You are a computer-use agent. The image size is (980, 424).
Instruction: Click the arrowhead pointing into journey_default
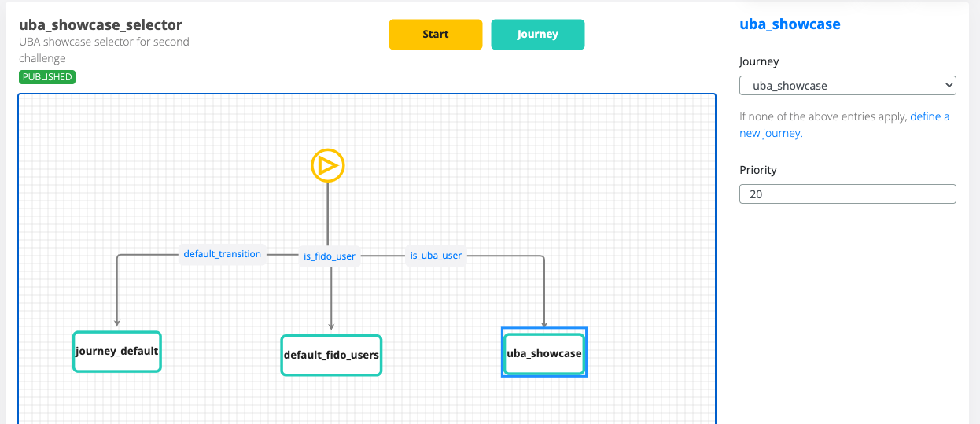117,322
